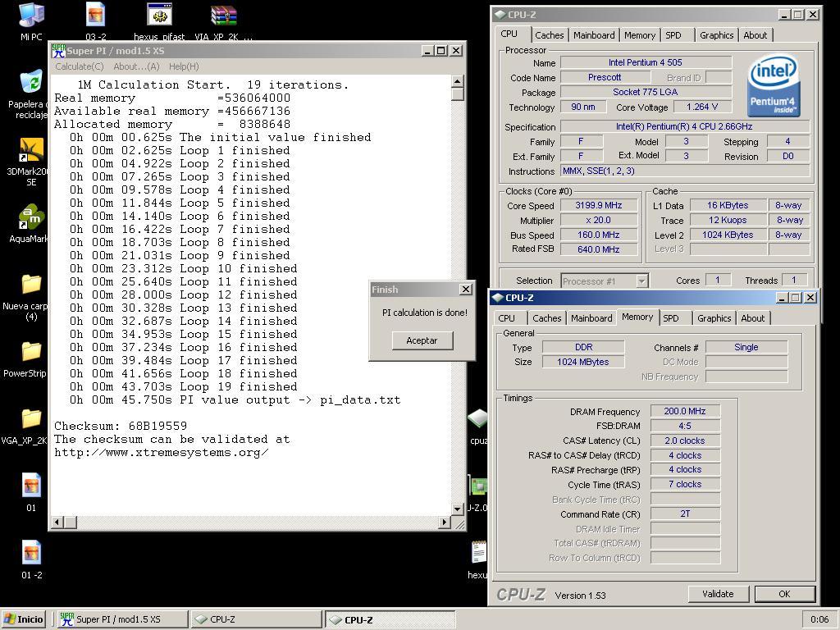This screenshot has width=840, height=630.
Task: Launch the AquaMark shortcut icon
Action: (31, 217)
